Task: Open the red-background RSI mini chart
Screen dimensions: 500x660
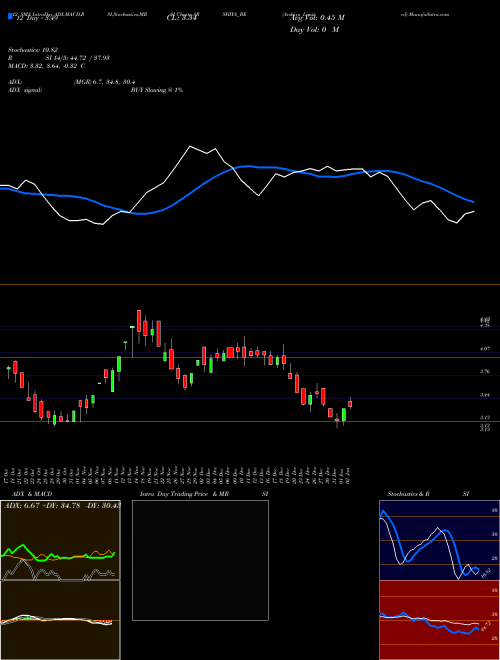Action: pos(439,620)
